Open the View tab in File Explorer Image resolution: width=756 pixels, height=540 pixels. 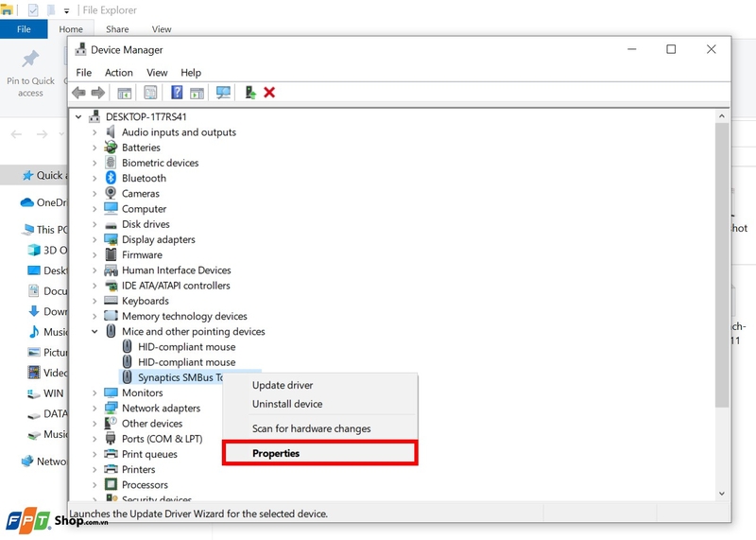(162, 29)
